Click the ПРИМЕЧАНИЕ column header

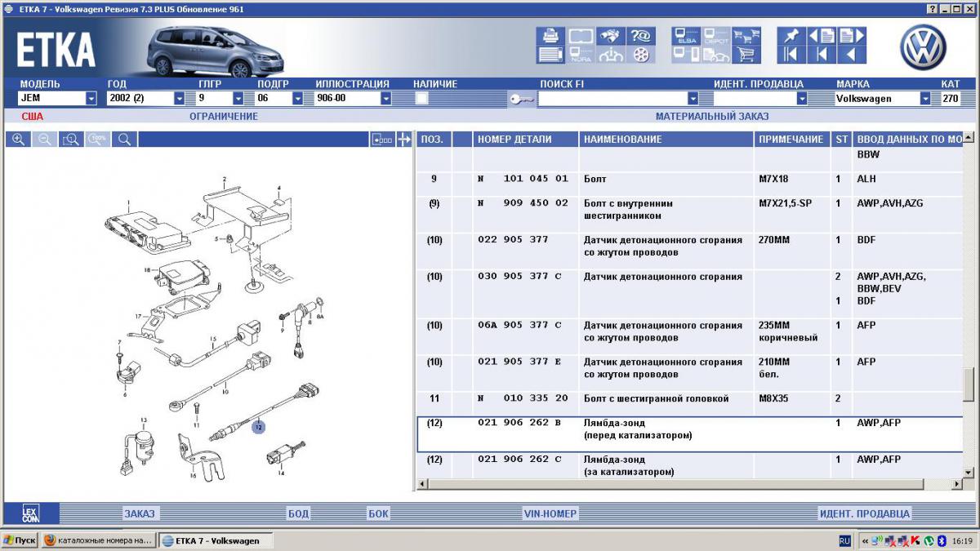point(792,140)
